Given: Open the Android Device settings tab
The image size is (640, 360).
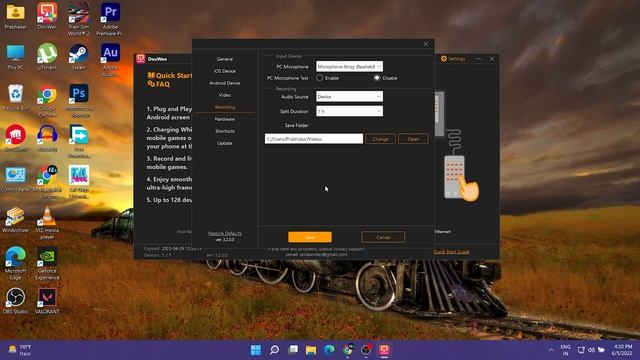Looking at the screenshot, I should click(225, 83).
